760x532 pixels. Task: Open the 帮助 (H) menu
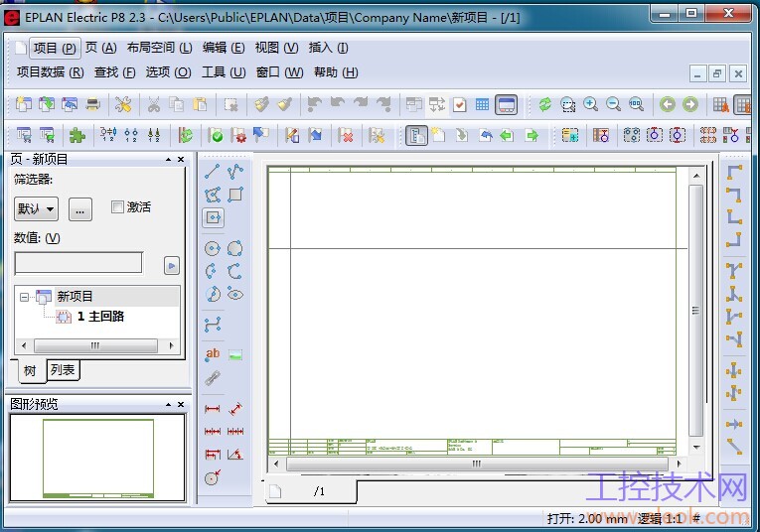click(x=336, y=72)
